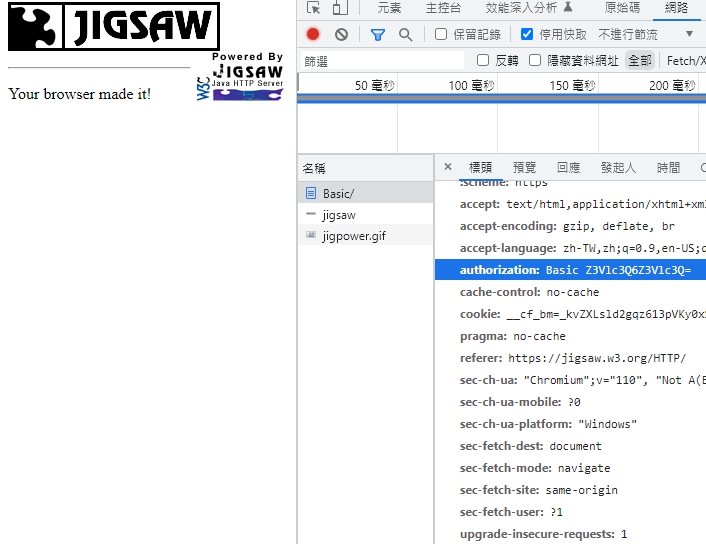Click the cookie header row
Screen dimensions: 706x544
(570, 314)
